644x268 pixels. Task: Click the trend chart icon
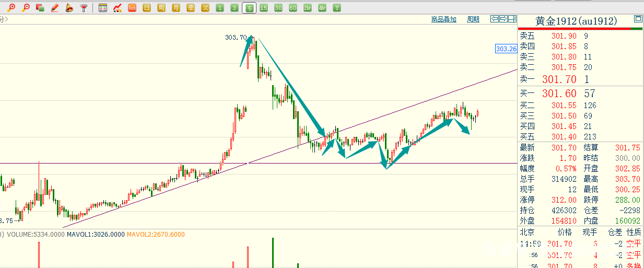(118, 8)
